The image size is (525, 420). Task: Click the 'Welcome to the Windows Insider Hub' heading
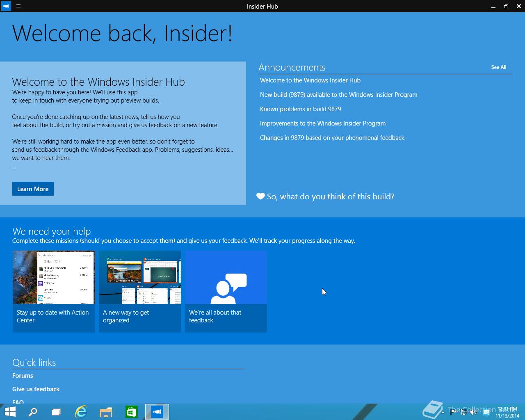tap(98, 82)
